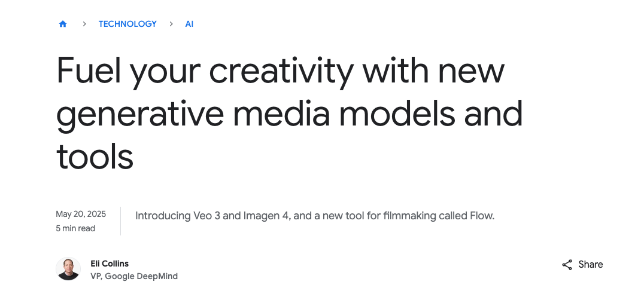Click the "5 min read" label
644x294 pixels.
pyautogui.click(x=75, y=228)
